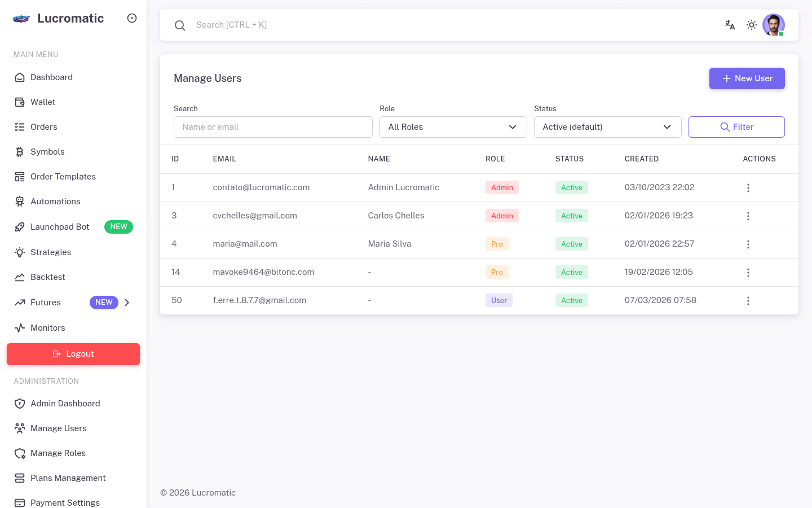812x508 pixels.
Task: Select the Monitors icon in sidebar
Action: 20,328
